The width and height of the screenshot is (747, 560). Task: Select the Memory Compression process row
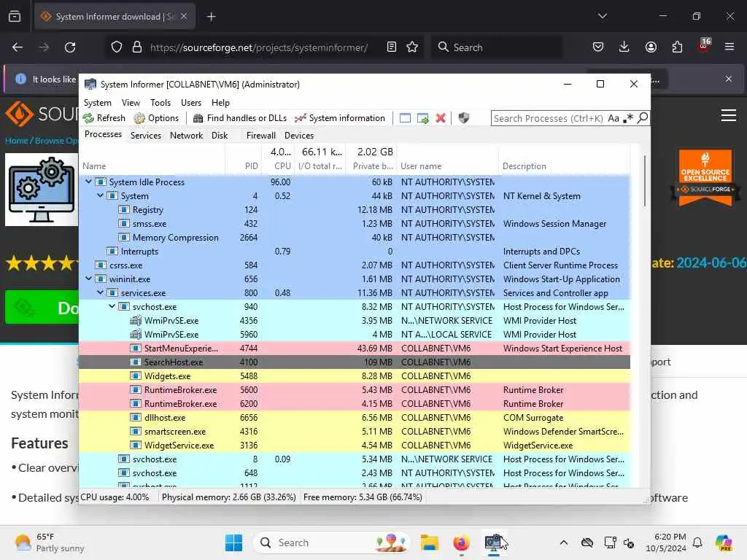click(355, 237)
